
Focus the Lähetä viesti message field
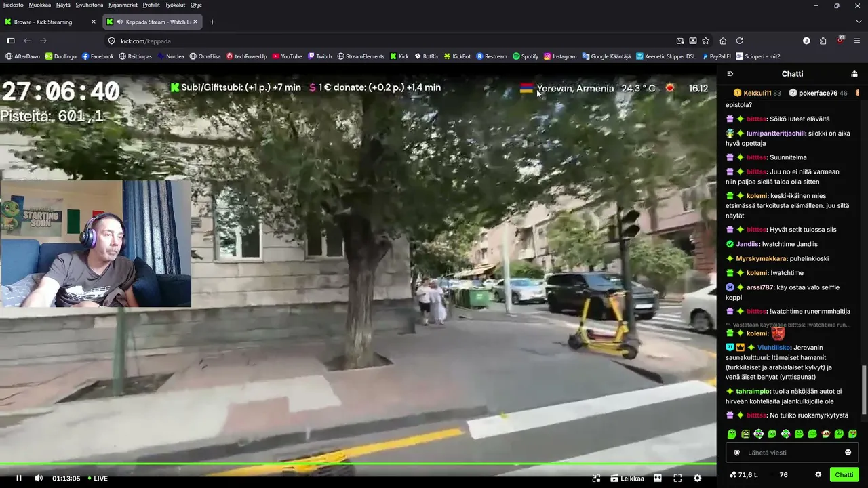coord(792,453)
